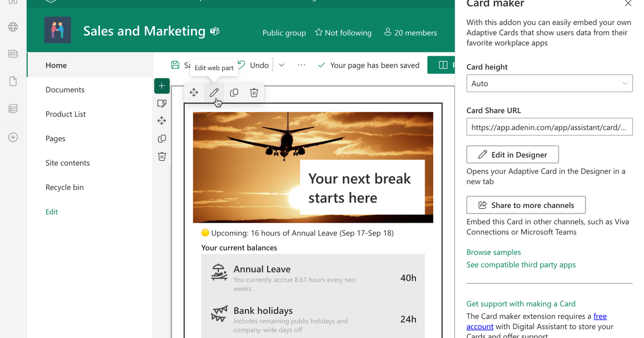Click the Card Share URL input field
Image resolution: width=644 pixels, height=338 pixels.
[549, 127]
